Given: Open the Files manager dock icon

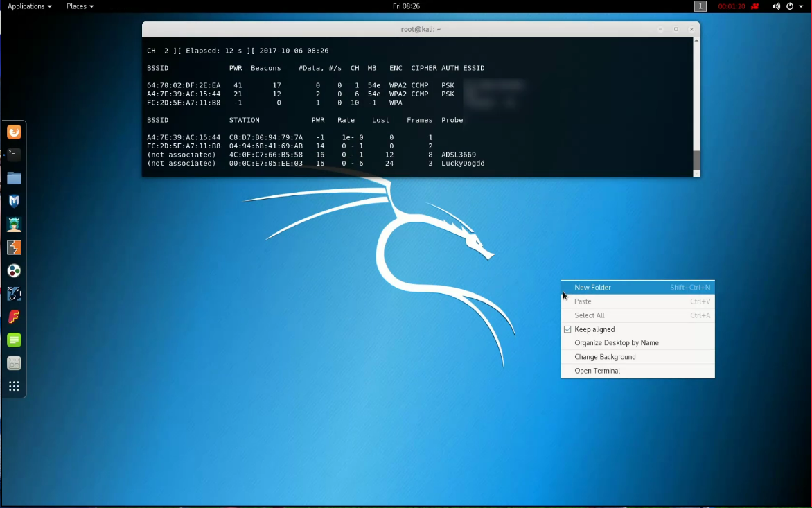Looking at the screenshot, I should 14,177.
